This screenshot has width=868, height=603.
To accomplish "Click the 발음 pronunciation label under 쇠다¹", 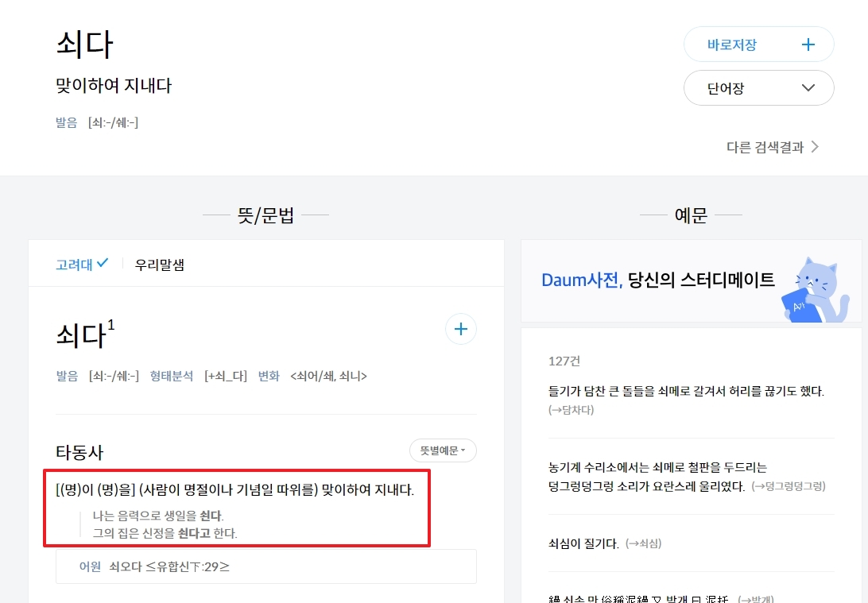I will tap(66, 375).
